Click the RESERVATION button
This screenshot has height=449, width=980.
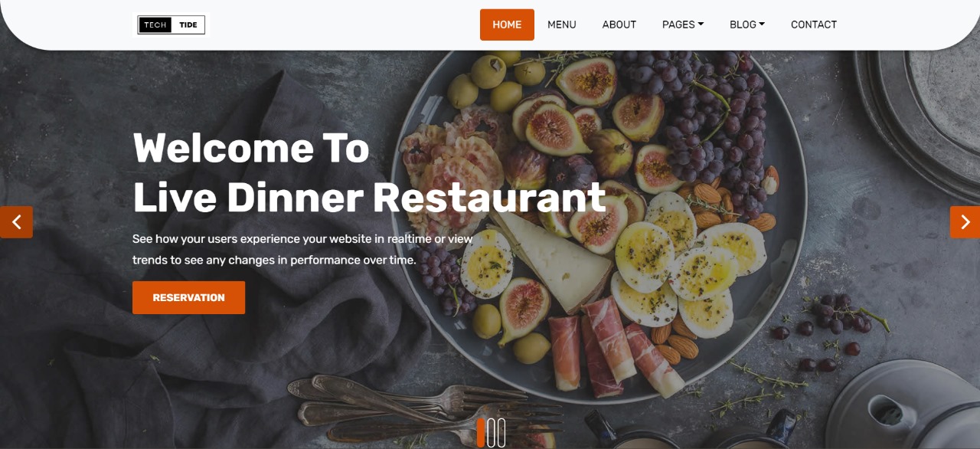tap(188, 297)
